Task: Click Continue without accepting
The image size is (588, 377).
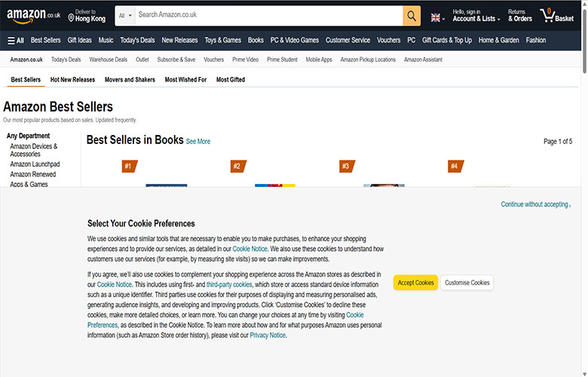Action: [x=535, y=204]
